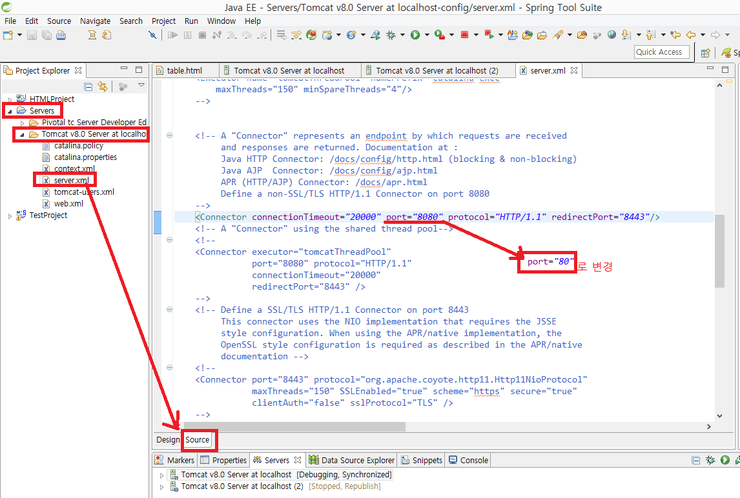Image resolution: width=740 pixels, height=498 pixels.
Task: Open the Navigate menu
Action: (95, 20)
